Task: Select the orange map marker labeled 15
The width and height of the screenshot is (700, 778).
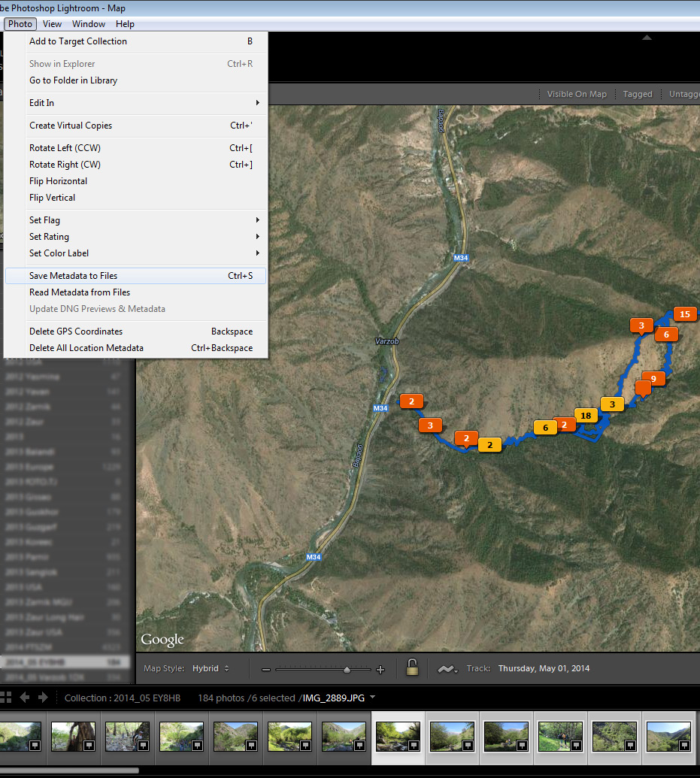Action: point(685,314)
